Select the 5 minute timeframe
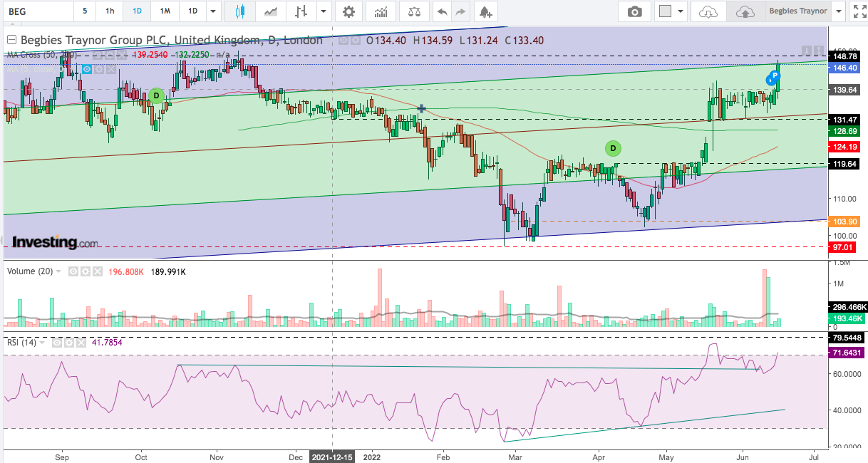868x463 pixels. coord(85,11)
